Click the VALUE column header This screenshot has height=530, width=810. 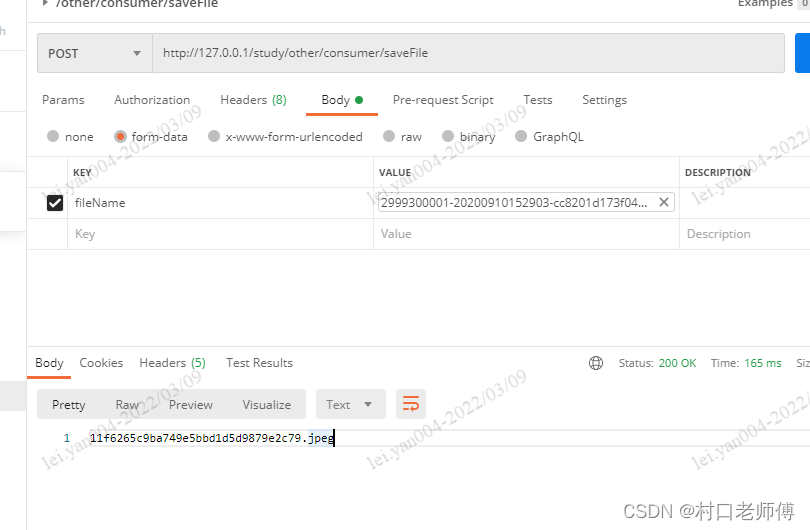click(x=395, y=173)
